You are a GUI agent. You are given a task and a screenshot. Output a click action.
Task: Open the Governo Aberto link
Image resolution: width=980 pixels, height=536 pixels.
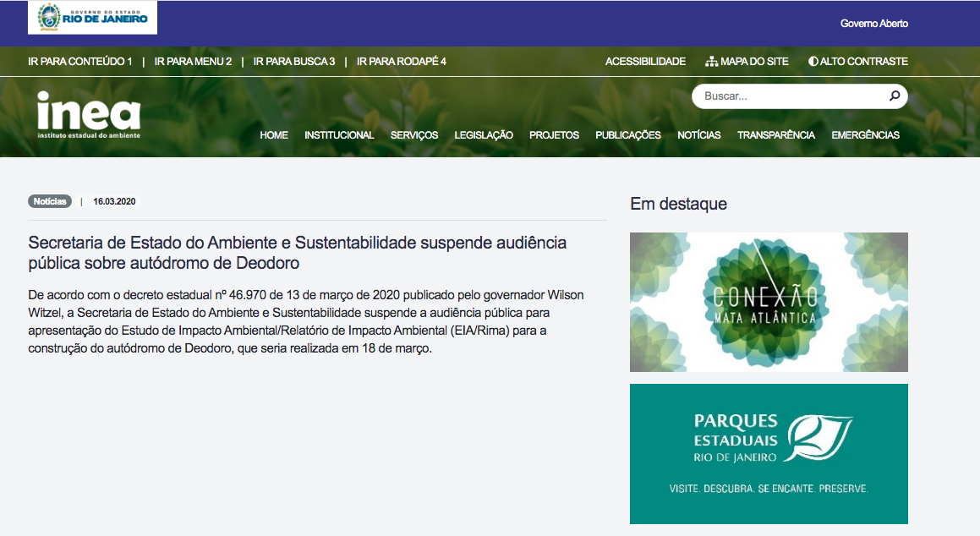coord(873,24)
